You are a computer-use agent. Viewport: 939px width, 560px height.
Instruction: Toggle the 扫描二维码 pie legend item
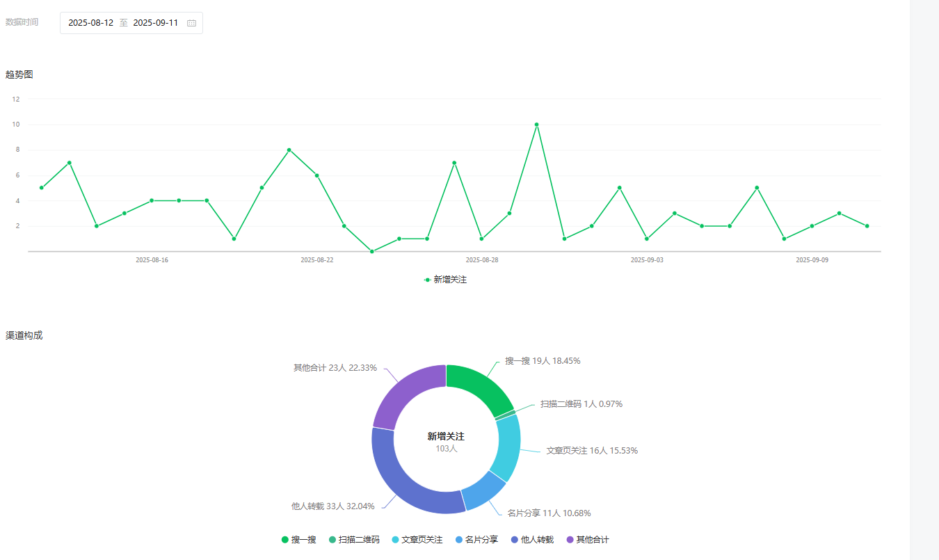point(354,540)
